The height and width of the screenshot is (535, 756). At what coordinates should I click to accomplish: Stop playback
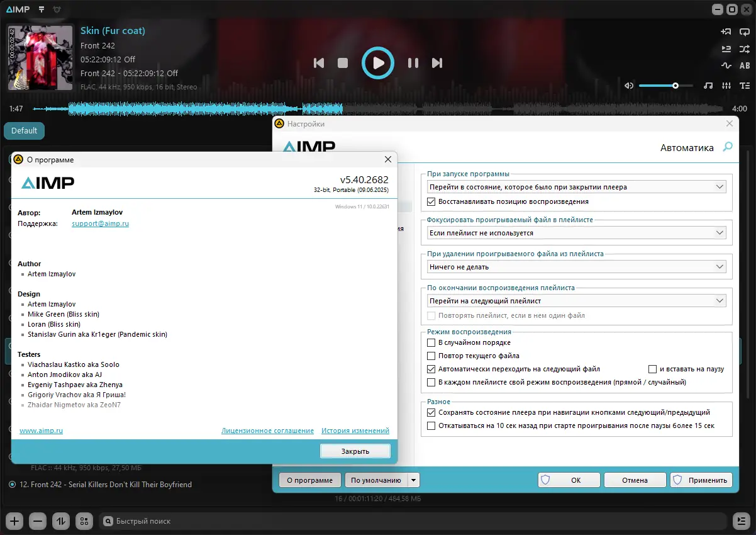343,63
